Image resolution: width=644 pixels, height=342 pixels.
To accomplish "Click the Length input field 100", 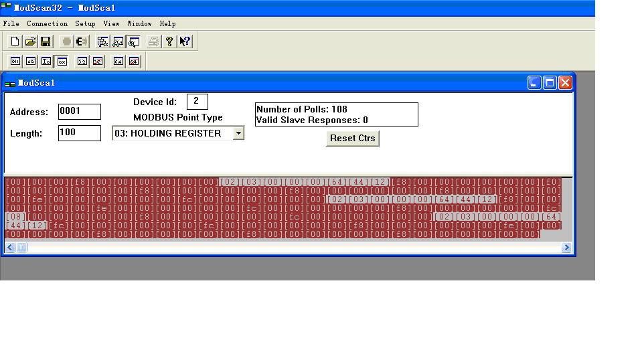I will pyautogui.click(x=79, y=133).
